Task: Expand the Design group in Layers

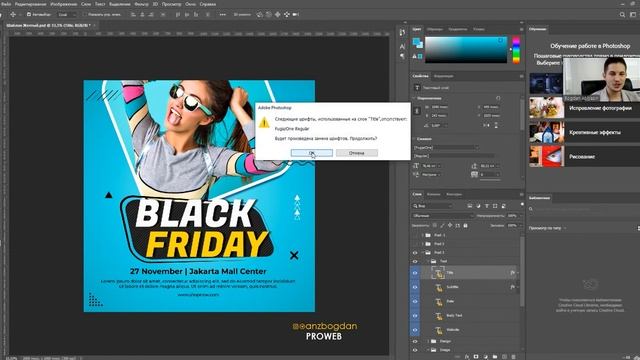Action: [428, 341]
